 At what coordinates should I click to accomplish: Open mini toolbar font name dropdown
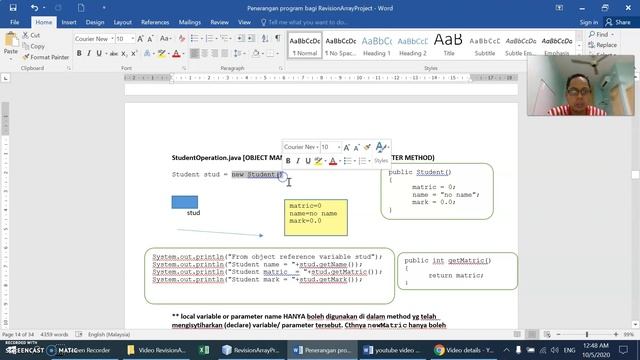pyautogui.click(x=317, y=147)
